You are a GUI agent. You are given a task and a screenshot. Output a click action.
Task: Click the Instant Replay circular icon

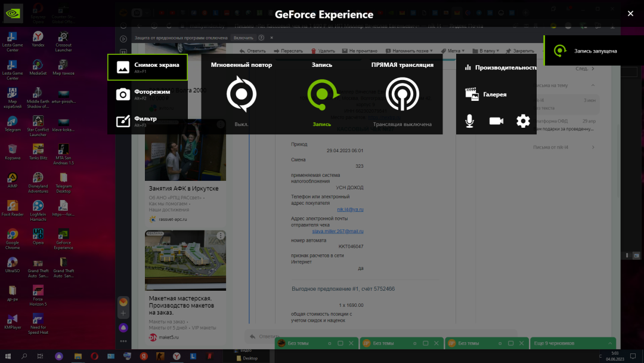click(x=241, y=94)
